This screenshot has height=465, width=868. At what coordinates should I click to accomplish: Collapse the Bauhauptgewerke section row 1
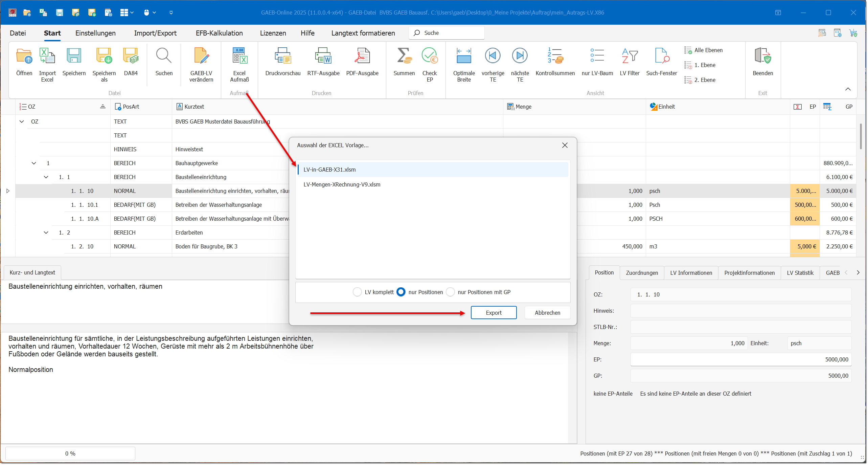(x=34, y=163)
